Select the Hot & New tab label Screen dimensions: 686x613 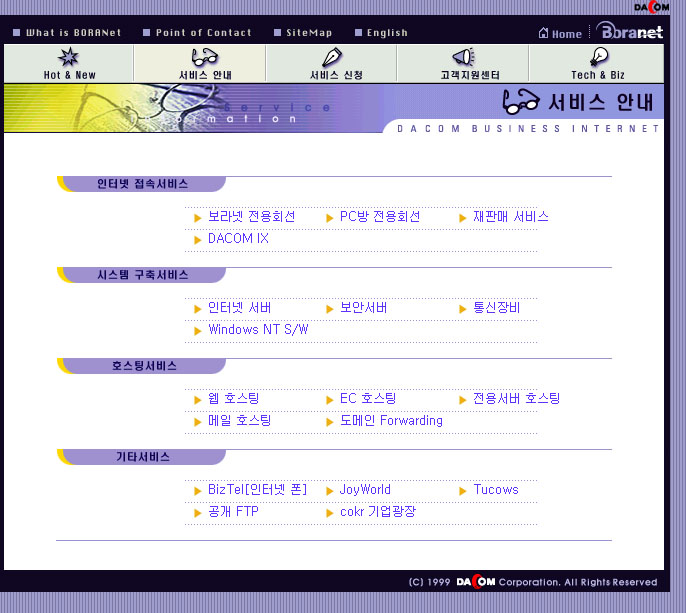pos(70,75)
